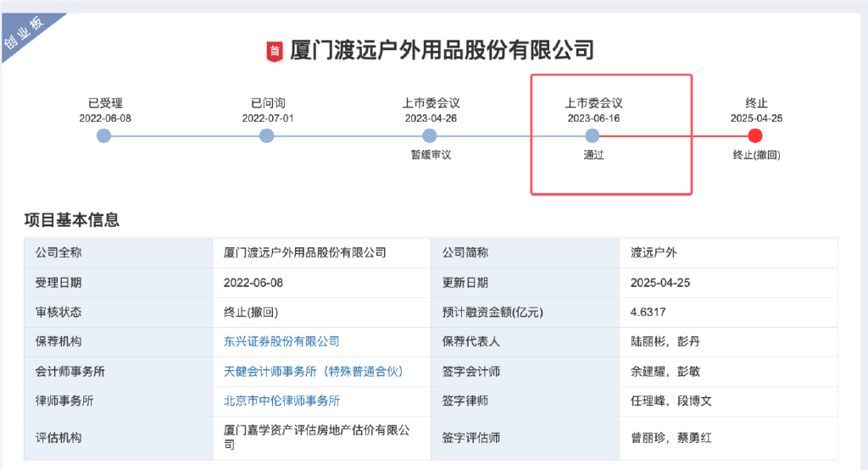The height and width of the screenshot is (470, 868).
Task: Click the red 首 badge icon
Action: click(275, 52)
